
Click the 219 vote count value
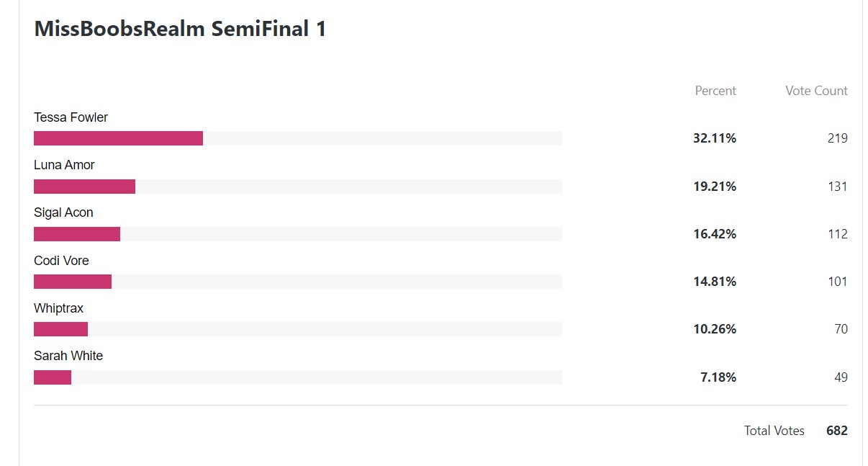(x=838, y=138)
